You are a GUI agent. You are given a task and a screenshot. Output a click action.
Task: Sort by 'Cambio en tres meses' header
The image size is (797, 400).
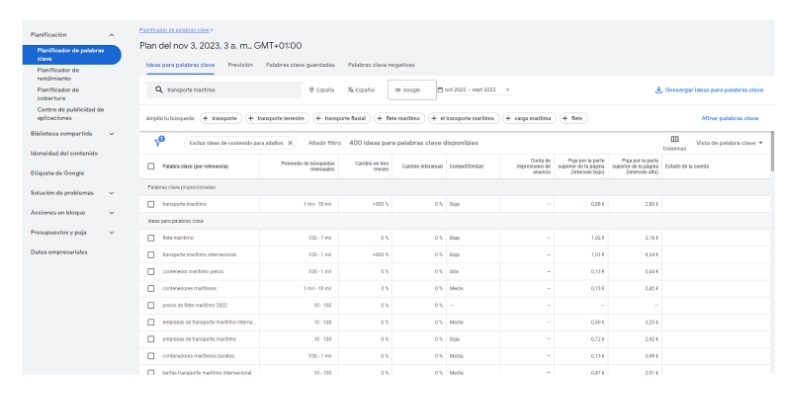(372, 166)
